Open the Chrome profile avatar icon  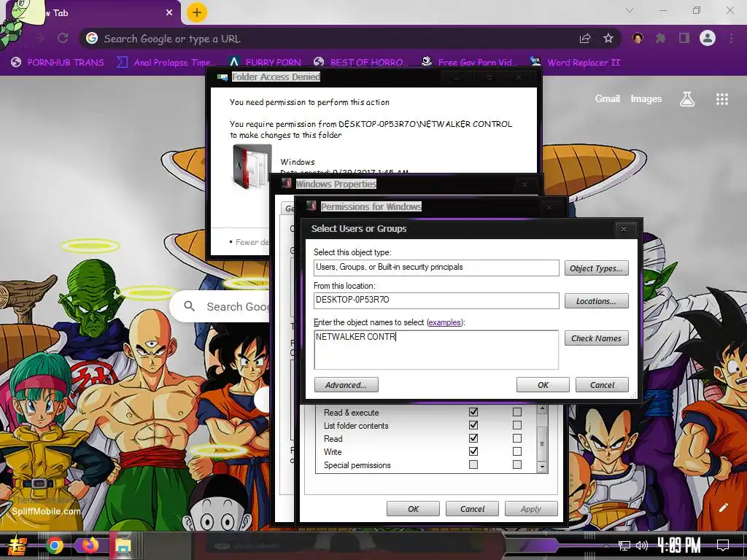(708, 38)
